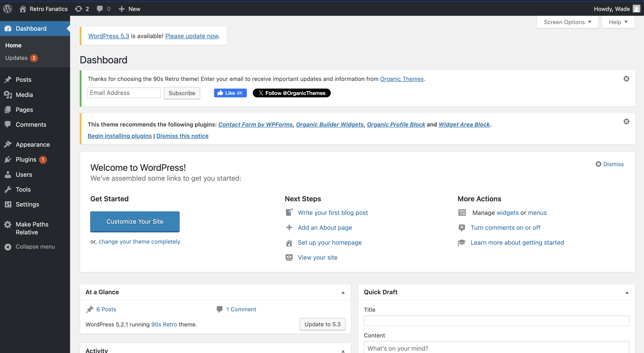The width and height of the screenshot is (644, 353).
Task: Click the Update to 5.3 button
Action: pos(322,324)
